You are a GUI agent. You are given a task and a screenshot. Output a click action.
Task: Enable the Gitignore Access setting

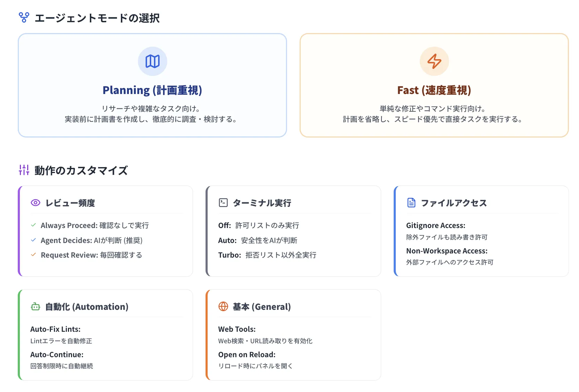tap(436, 225)
